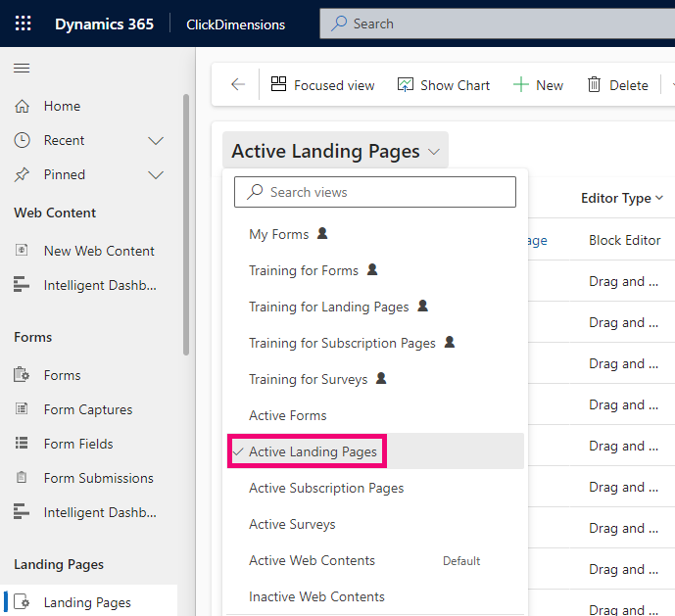
Task: Click the Delete button label
Action: 629,85
